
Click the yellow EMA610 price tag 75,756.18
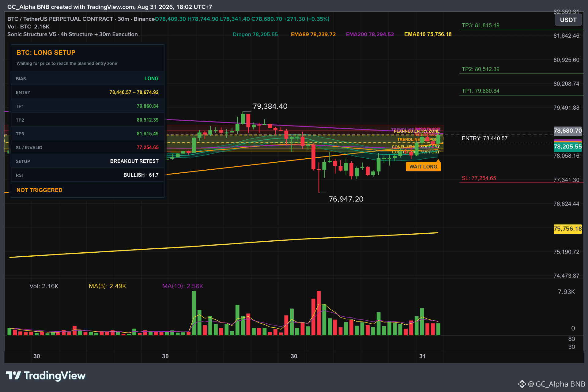point(567,229)
